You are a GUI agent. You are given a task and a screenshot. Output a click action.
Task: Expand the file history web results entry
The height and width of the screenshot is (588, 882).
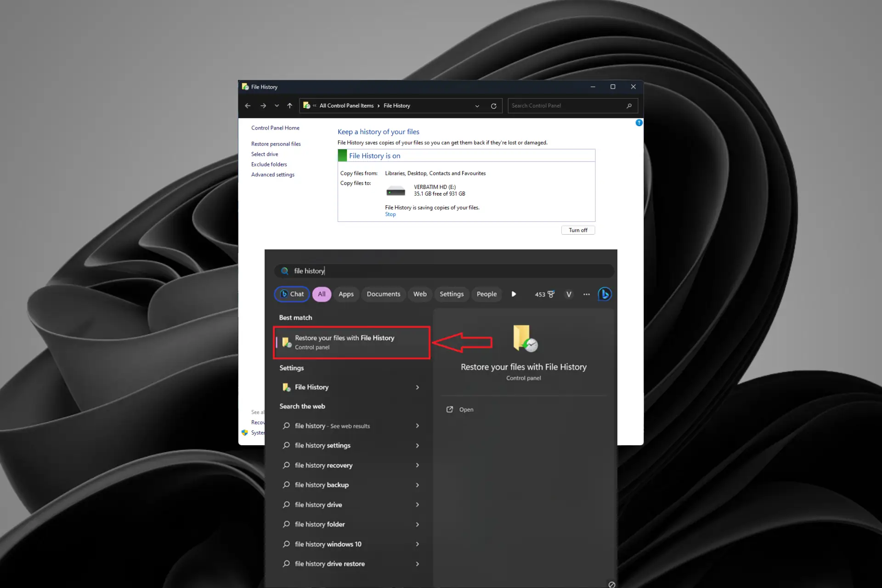tap(418, 425)
